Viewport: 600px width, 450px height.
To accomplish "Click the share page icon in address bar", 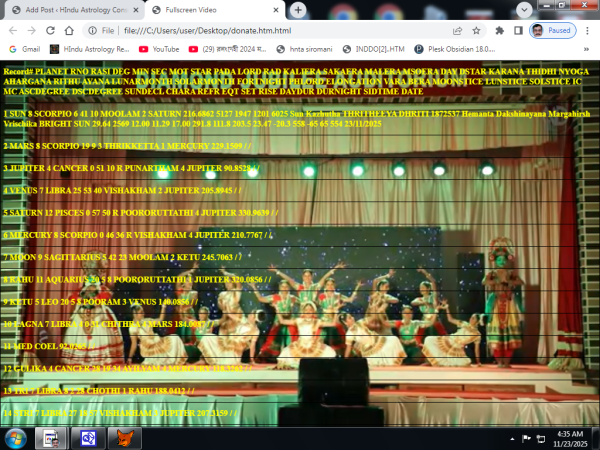I will [x=456, y=30].
